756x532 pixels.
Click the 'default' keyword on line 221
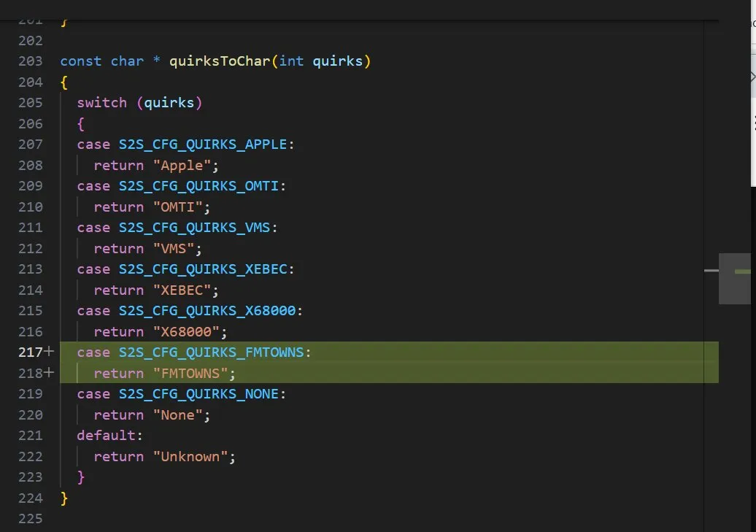(x=106, y=436)
